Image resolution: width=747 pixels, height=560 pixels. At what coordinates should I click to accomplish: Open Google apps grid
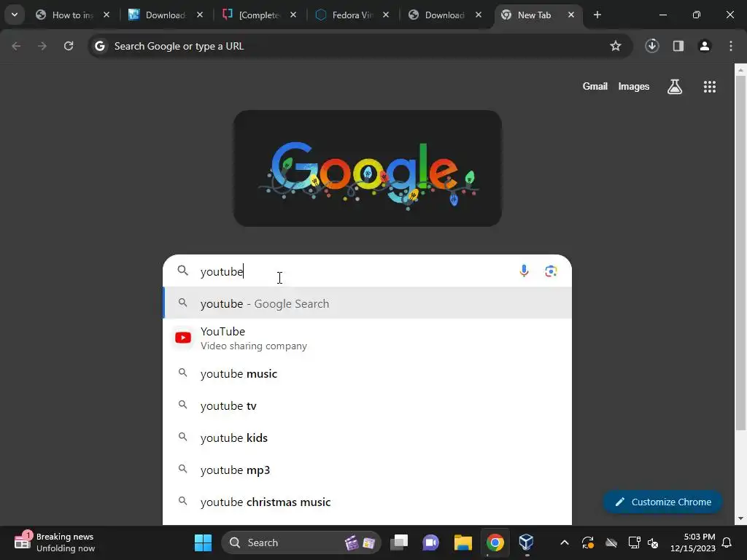pos(710,87)
